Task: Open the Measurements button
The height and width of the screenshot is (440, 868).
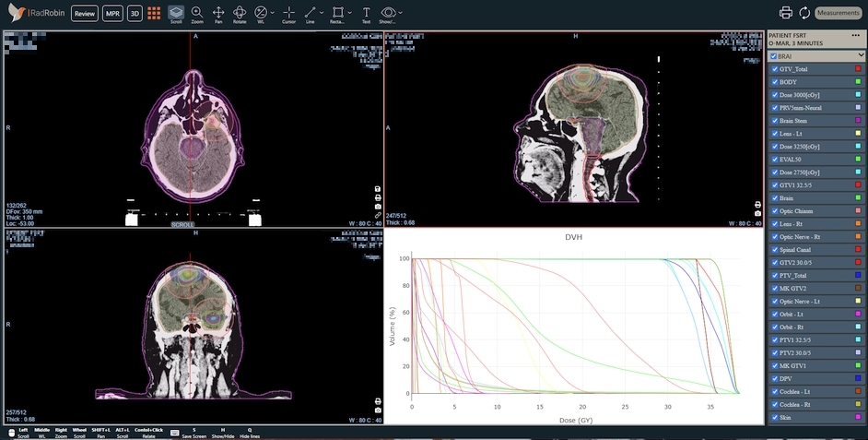Action: [x=839, y=13]
